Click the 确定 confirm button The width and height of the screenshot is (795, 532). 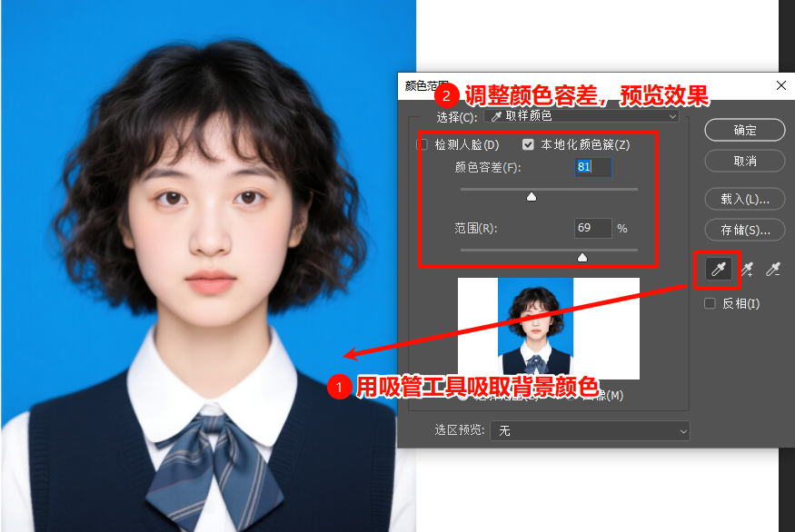click(x=745, y=130)
